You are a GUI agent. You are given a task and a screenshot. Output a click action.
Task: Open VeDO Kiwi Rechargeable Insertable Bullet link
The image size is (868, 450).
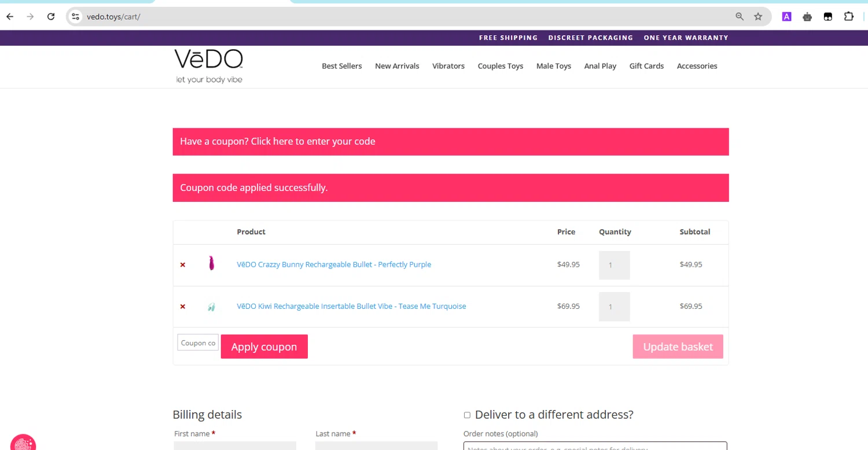click(x=351, y=306)
